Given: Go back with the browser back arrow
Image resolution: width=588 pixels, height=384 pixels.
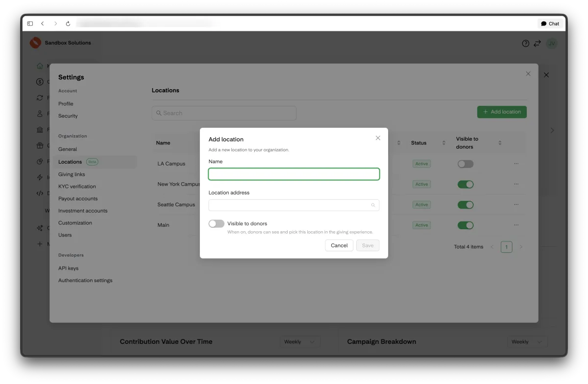Looking at the screenshot, I should (43, 24).
